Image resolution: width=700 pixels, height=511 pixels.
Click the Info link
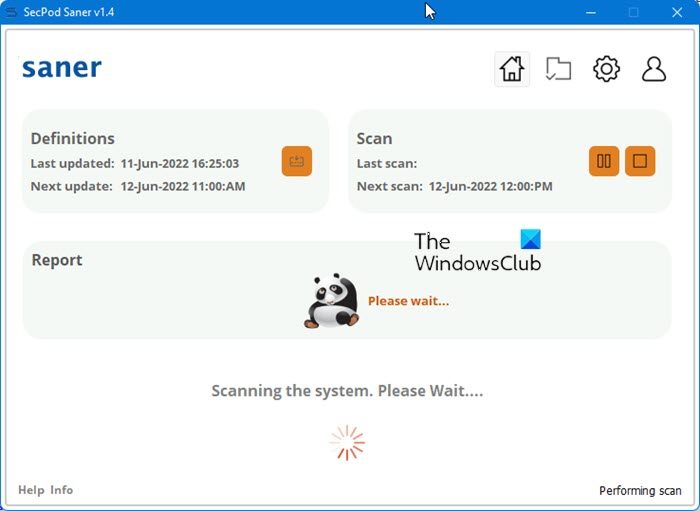(x=62, y=490)
